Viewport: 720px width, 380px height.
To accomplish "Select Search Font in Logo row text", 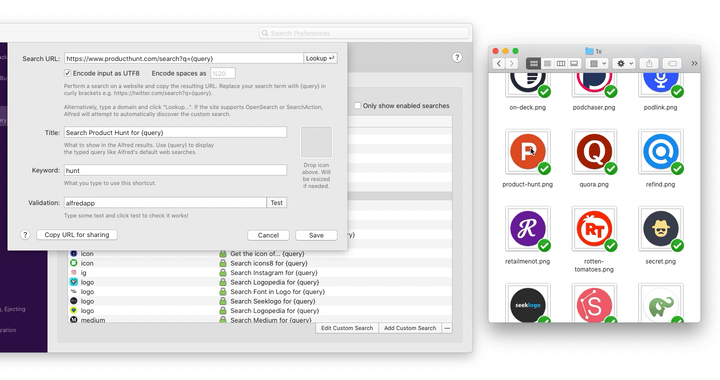I will click(x=277, y=291).
